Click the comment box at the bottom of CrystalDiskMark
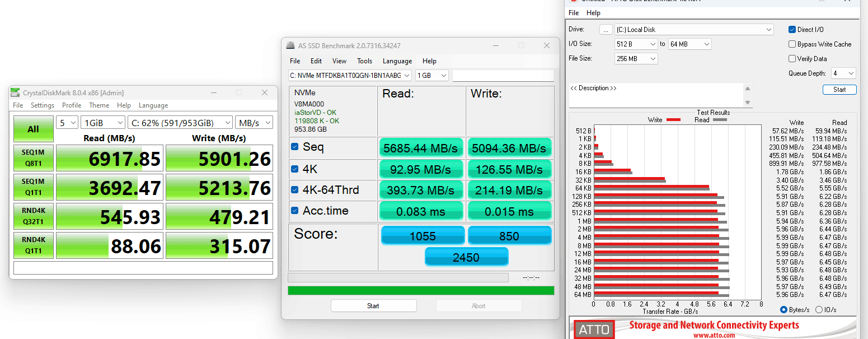Image resolution: width=868 pixels, height=339 pixels. [143, 268]
